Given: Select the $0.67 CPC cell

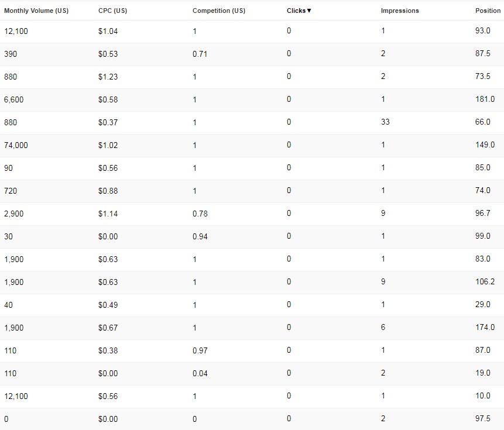Looking at the screenshot, I should 108,328.
